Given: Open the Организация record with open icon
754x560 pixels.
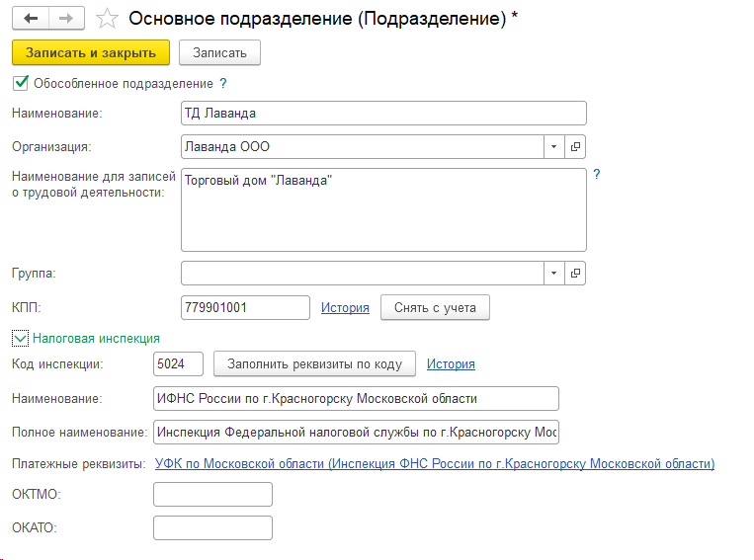Looking at the screenshot, I should tap(575, 146).
